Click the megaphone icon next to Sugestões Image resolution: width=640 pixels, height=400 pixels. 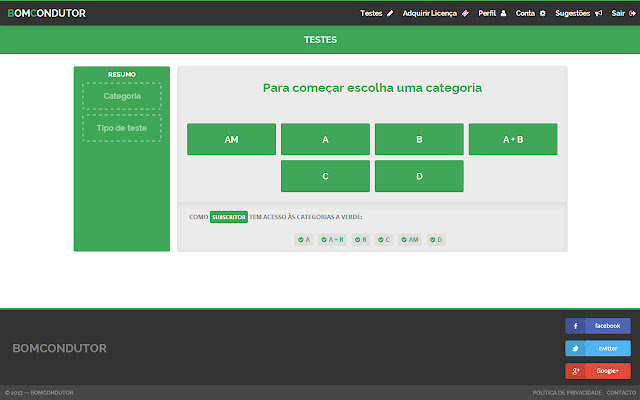pyautogui.click(x=598, y=14)
